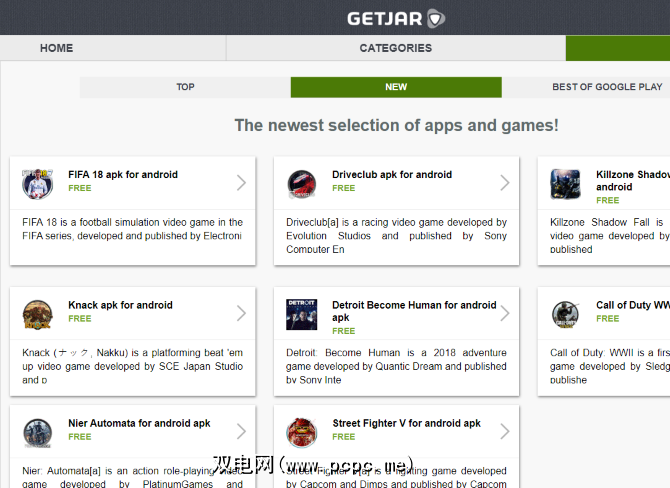Click the GetJar logo in header
This screenshot has height=488, width=670.
(x=396, y=18)
